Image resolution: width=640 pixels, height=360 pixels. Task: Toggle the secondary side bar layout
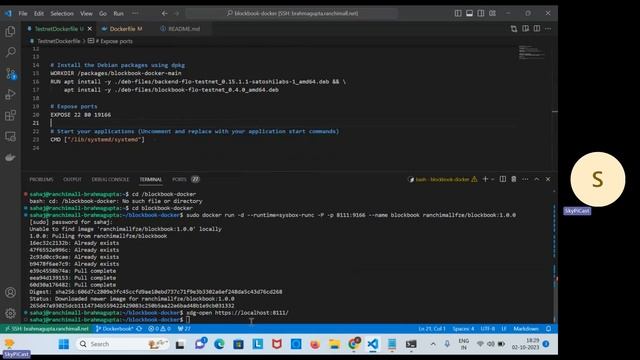click(x=481, y=13)
